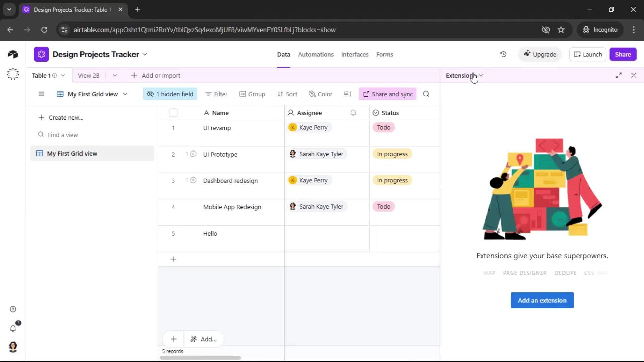Viewport: 644px width, 362px height.
Task: Open the Sort toolbar option
Action: [x=287, y=94]
